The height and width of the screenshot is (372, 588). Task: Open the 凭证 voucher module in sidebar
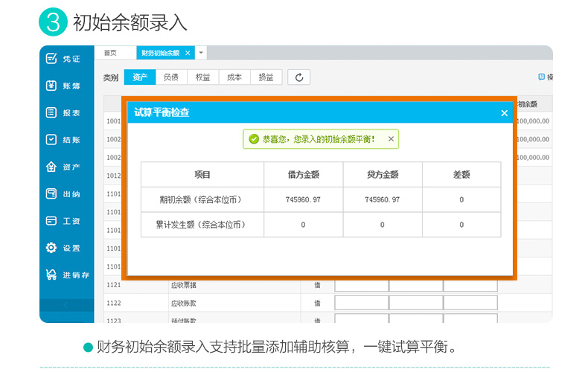[64, 59]
